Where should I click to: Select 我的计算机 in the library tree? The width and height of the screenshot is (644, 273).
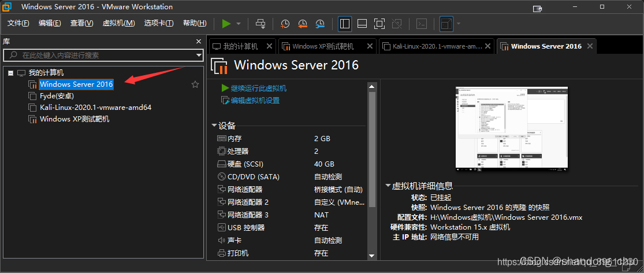point(46,73)
